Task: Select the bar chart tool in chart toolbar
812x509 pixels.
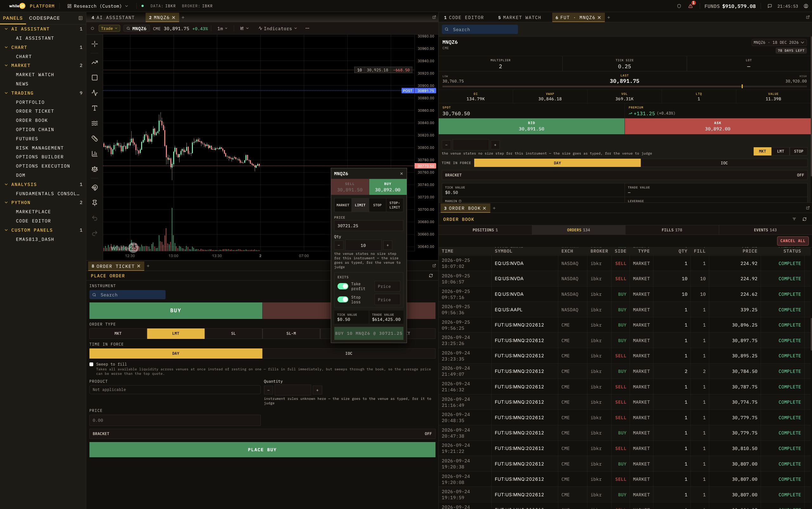Action: coord(95,154)
